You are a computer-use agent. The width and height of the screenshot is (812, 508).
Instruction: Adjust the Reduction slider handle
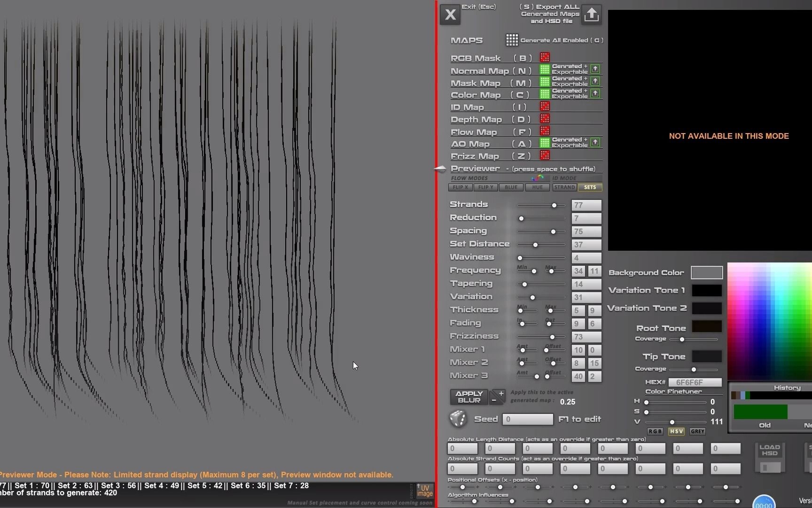coord(521,219)
